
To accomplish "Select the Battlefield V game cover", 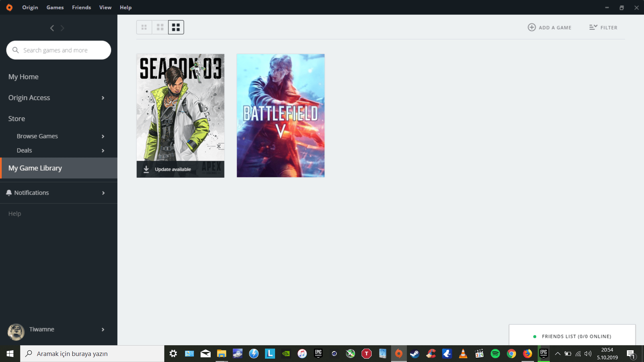I will pyautogui.click(x=280, y=116).
